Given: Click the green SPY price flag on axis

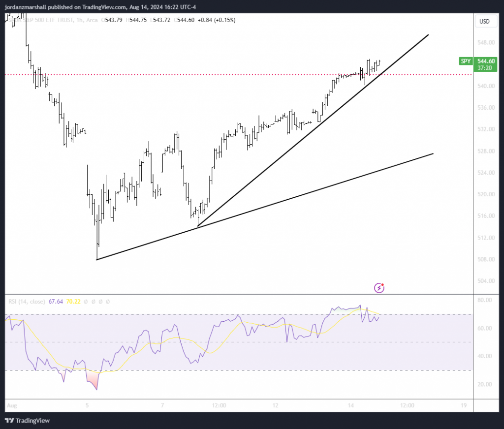Looking at the screenshot, I should point(465,61).
